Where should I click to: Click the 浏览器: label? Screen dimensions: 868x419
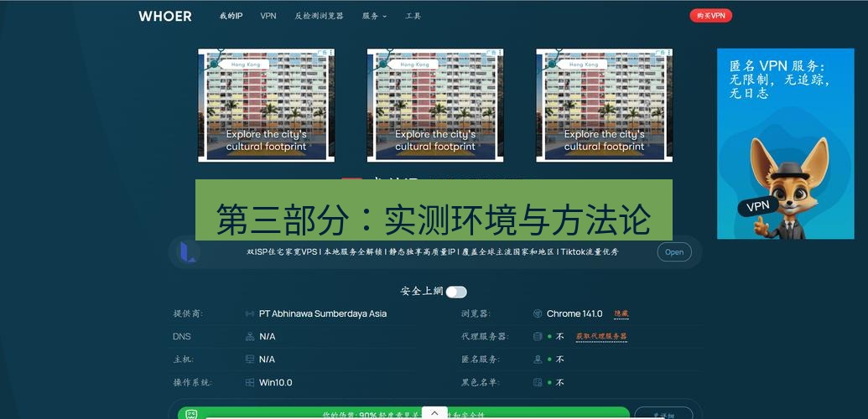click(476, 314)
